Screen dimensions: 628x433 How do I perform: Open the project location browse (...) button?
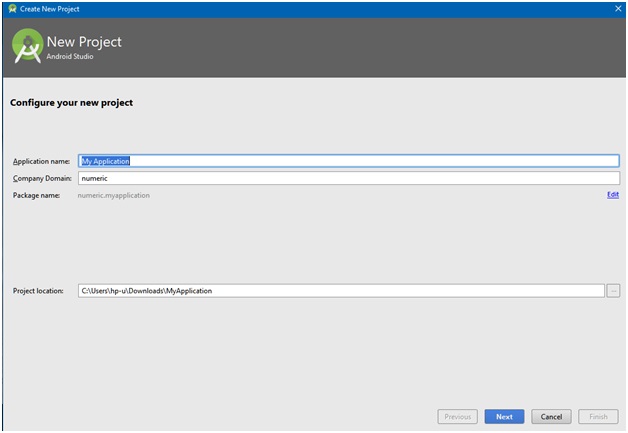(x=613, y=291)
